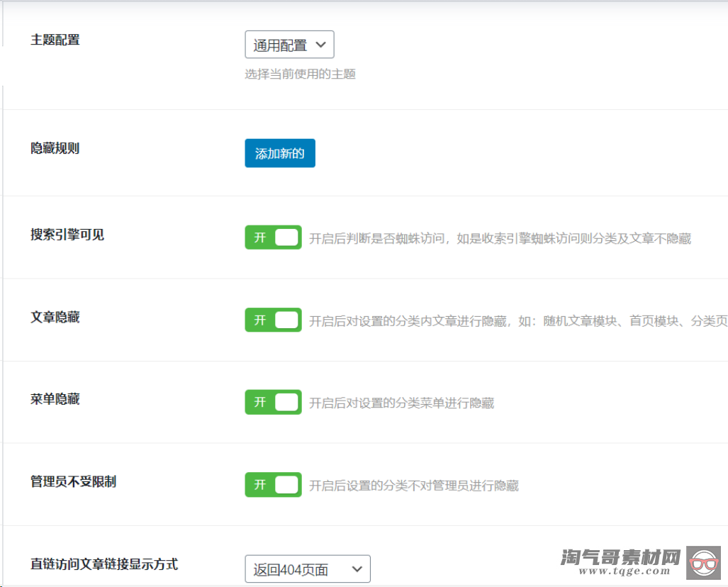Toggle the 管理员不受限制 switch
Image resolution: width=728 pixels, height=587 pixels.
click(x=273, y=485)
